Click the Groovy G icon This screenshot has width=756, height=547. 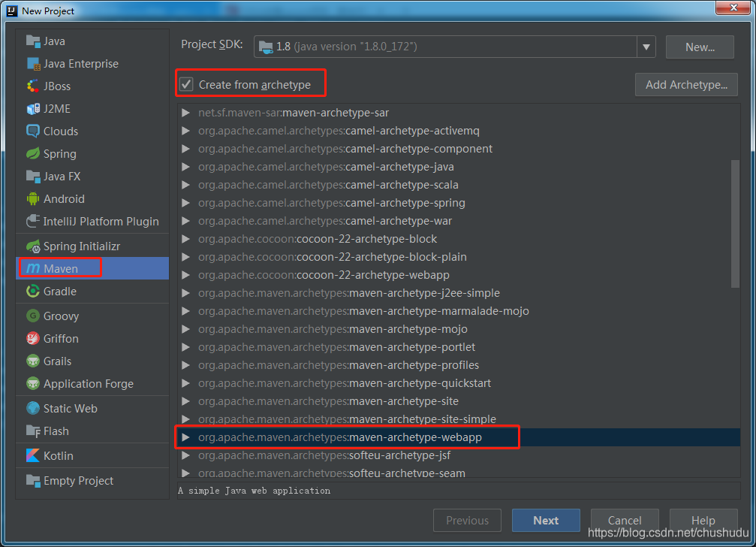[33, 316]
